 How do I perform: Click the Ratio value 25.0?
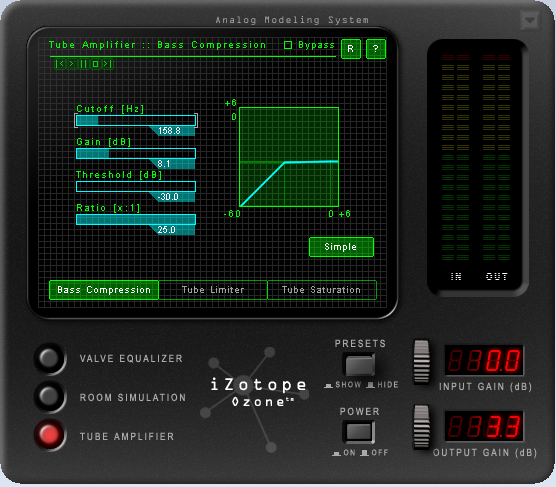coord(167,229)
